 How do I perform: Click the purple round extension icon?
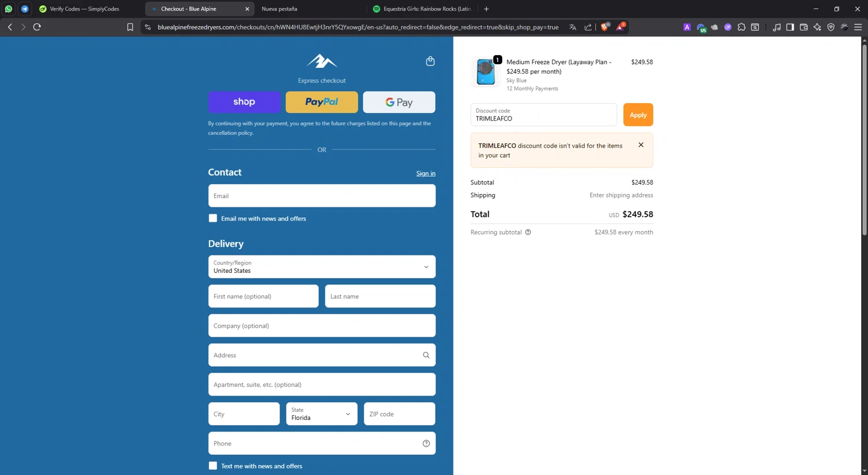728,27
